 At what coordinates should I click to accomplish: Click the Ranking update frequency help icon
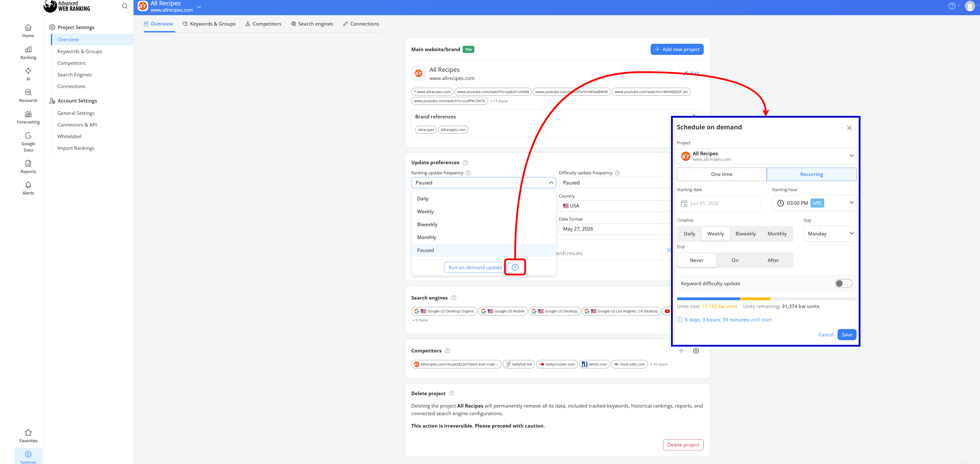tap(468, 173)
